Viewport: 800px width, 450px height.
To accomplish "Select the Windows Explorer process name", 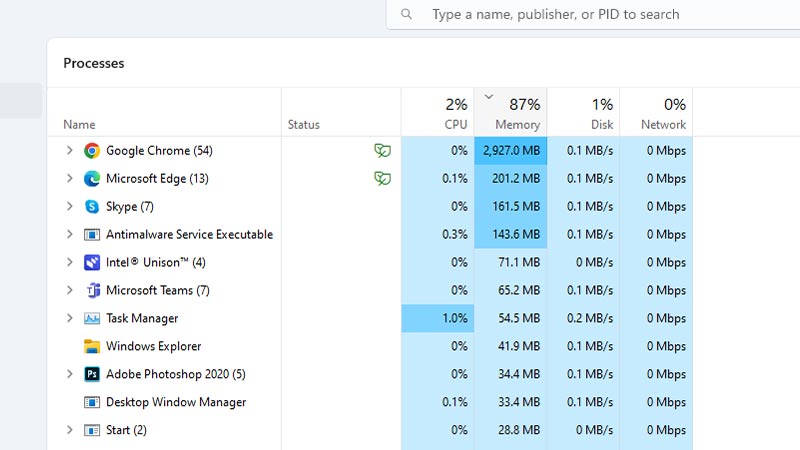I will coord(154,346).
